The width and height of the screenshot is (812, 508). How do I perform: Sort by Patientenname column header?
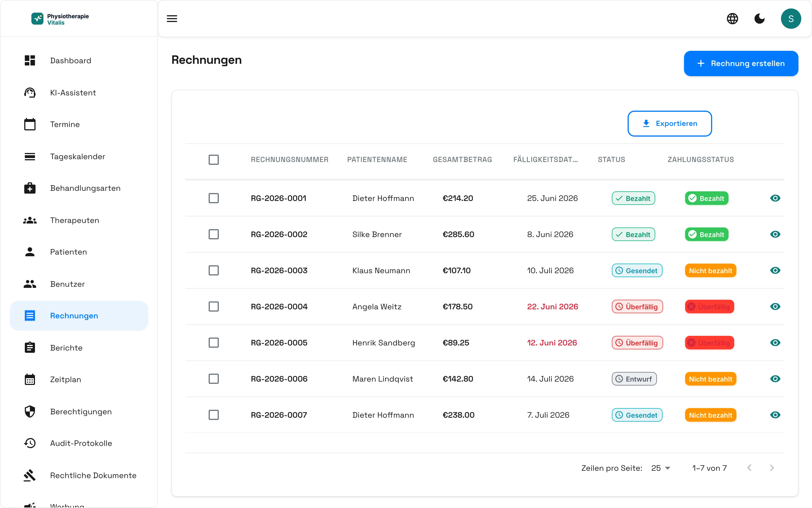pyautogui.click(x=377, y=159)
